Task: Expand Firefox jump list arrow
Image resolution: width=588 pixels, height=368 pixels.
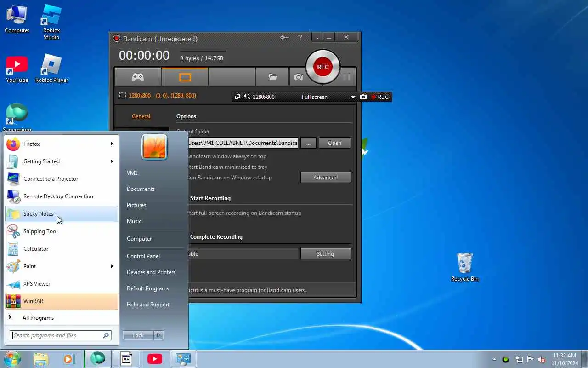Action: [112, 144]
